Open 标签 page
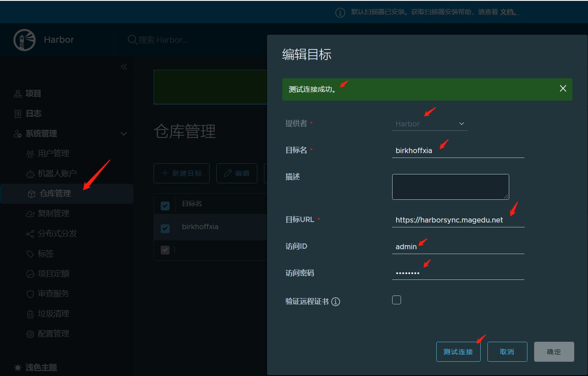 click(x=45, y=254)
